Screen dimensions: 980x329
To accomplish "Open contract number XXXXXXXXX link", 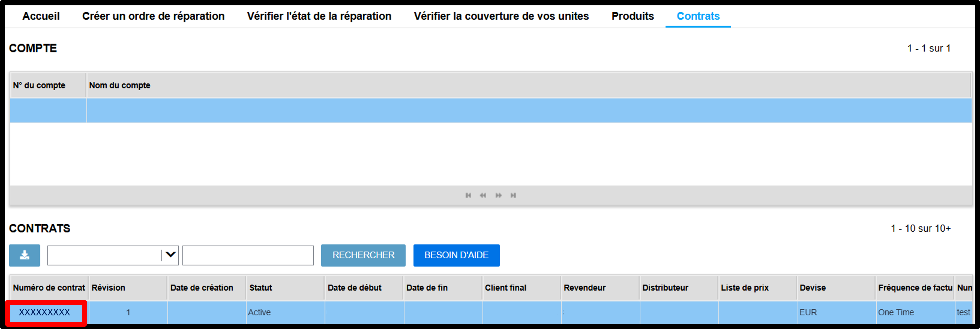I will pyautogui.click(x=45, y=312).
